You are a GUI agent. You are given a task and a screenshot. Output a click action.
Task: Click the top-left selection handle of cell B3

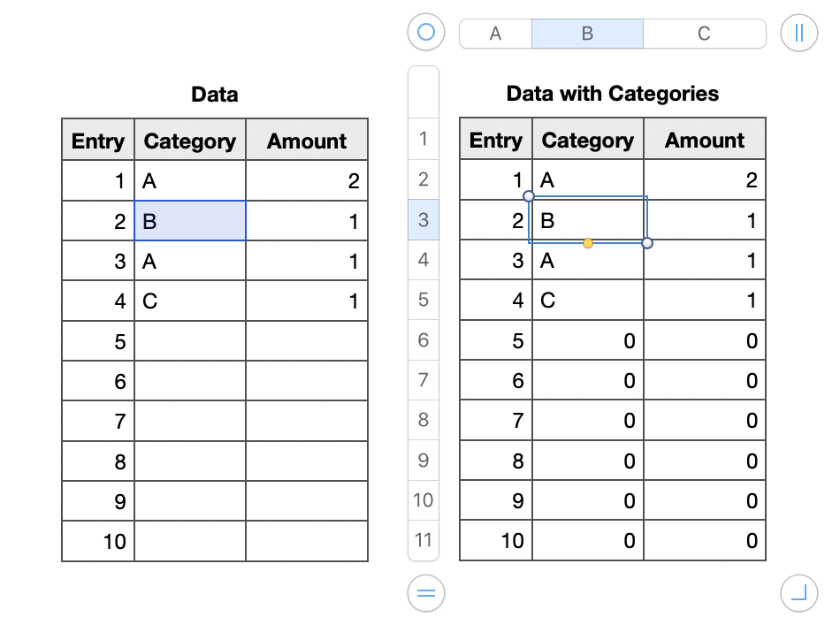(x=529, y=195)
